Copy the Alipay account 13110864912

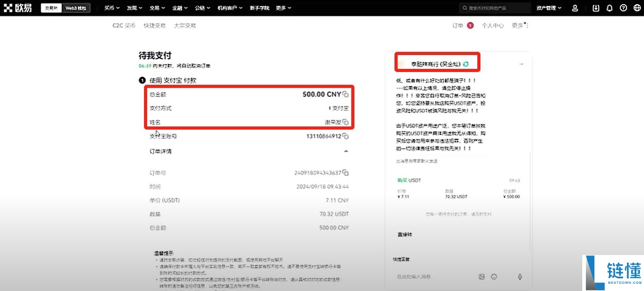click(x=346, y=136)
